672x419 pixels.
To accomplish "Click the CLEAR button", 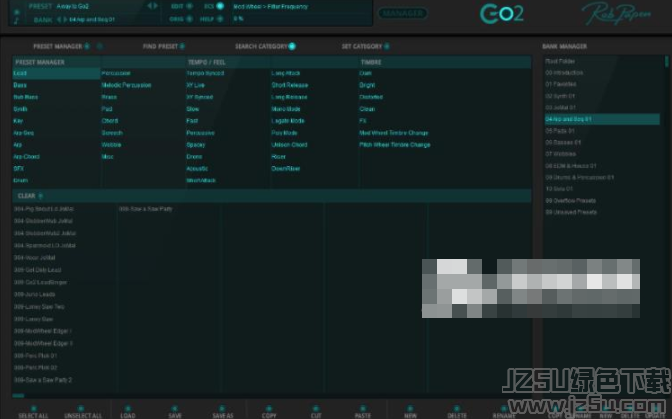I will click(x=30, y=196).
